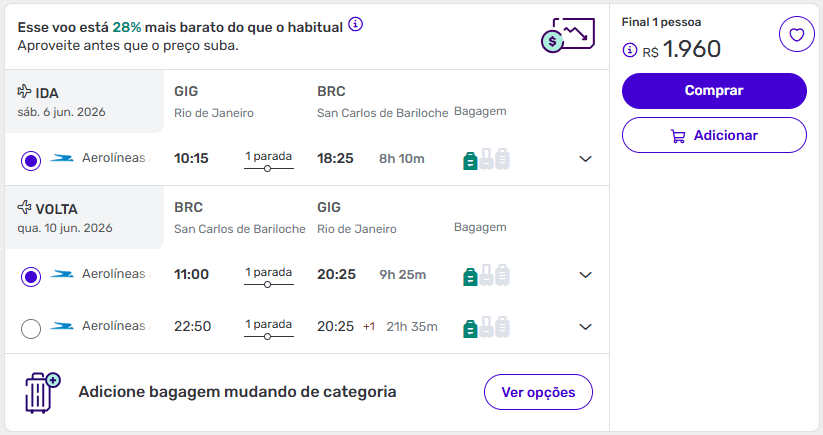Select the 10:15 Aerolíneas outbound flight radio
This screenshot has height=435, width=823.
(x=31, y=160)
